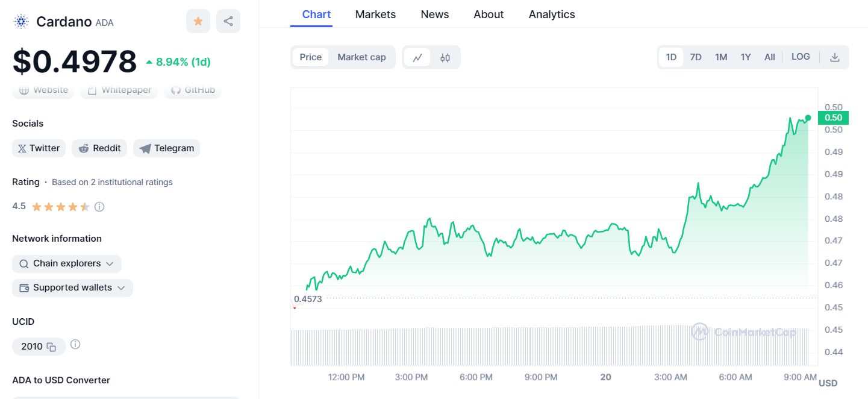Set chart range to 7D
This screenshot has width=868, height=399.
pyautogui.click(x=696, y=57)
